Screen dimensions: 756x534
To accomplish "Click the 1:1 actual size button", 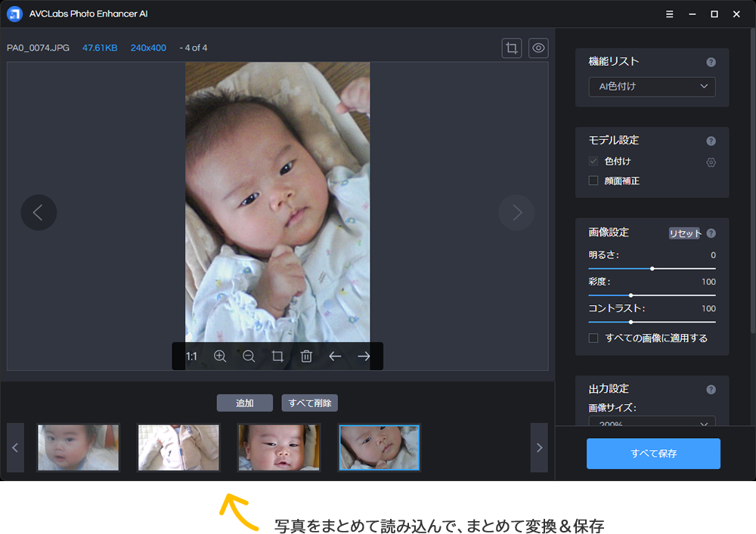I will coord(191,357).
